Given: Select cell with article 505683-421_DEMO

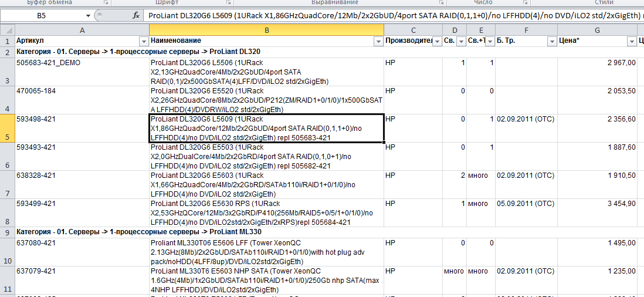Looking at the screenshot, I should 82,72.
